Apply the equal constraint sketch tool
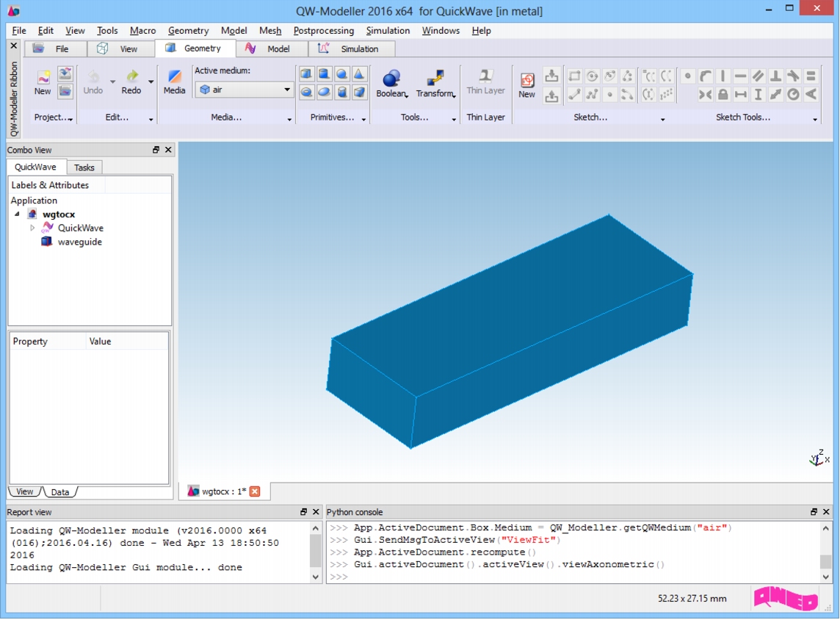The width and height of the screenshot is (840, 620). [811, 76]
